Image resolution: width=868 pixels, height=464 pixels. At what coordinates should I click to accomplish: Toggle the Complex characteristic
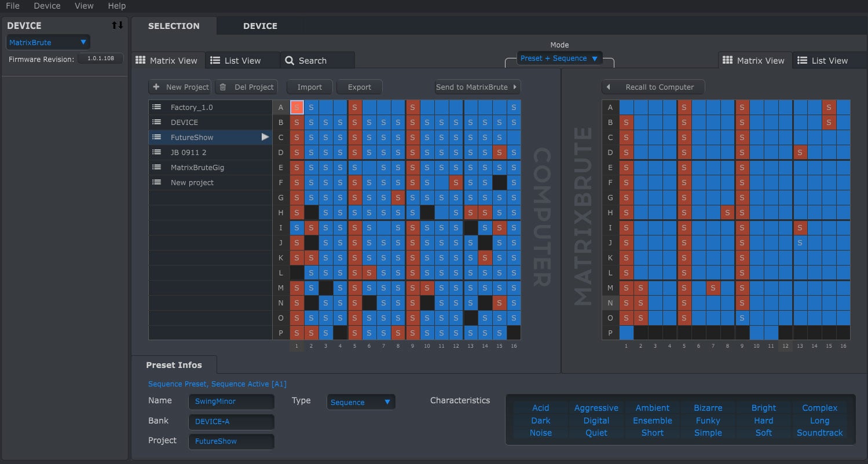click(819, 408)
